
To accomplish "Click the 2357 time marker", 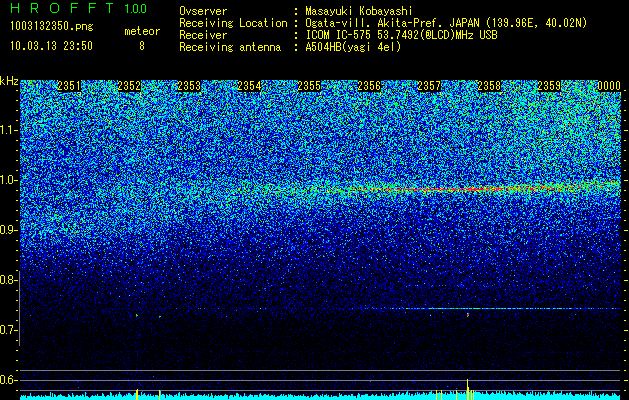I will [429, 86].
